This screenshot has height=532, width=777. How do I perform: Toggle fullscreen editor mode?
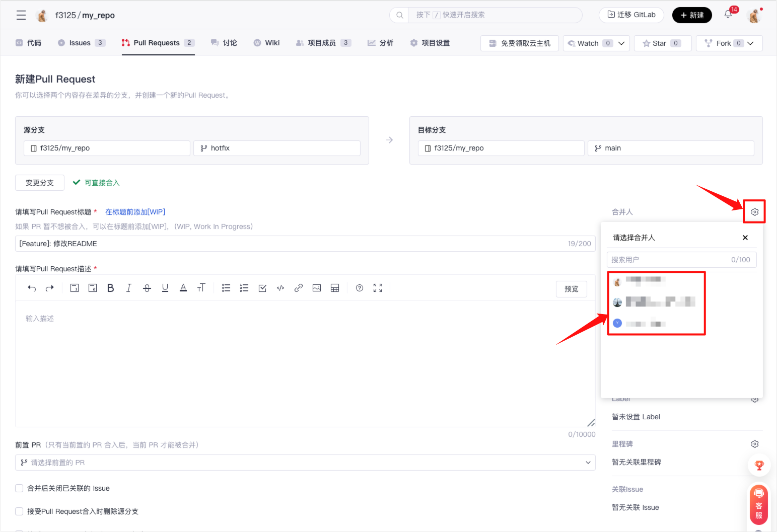pyautogui.click(x=378, y=288)
